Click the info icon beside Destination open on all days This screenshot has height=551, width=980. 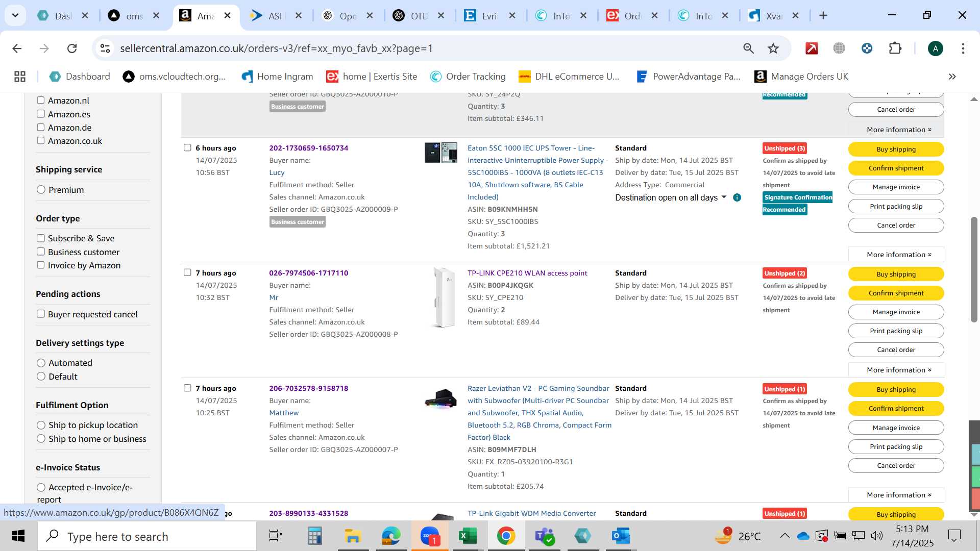[x=737, y=197]
